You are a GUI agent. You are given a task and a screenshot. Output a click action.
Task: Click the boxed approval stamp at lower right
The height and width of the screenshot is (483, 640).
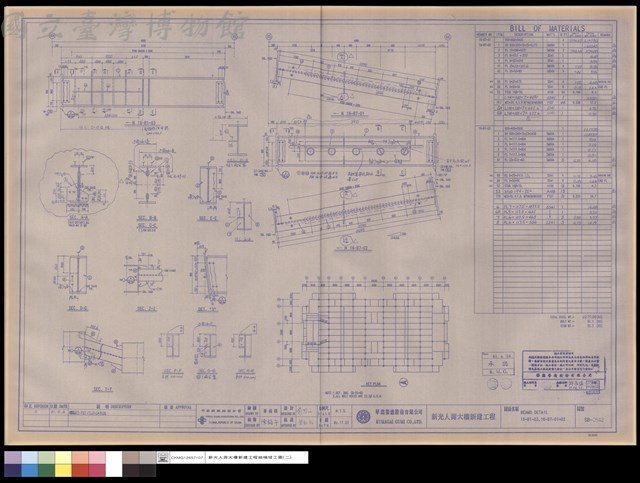[562, 372]
